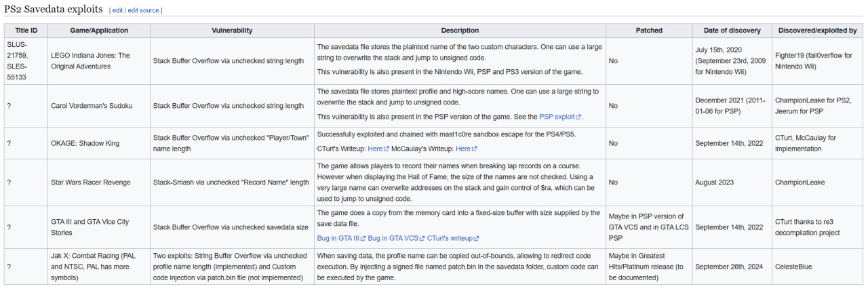Click external-link icon after Bug in GTA III
Screen dimensions: 868x289
(x=363, y=239)
